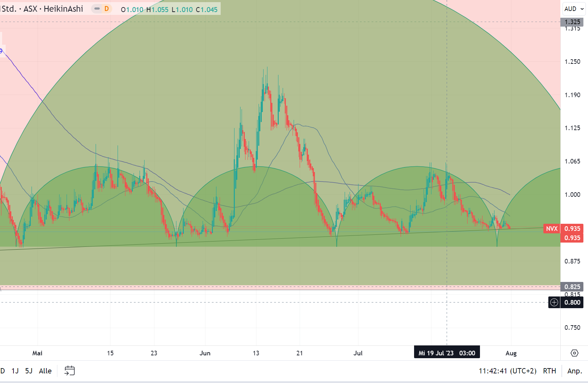Screen dimensions: 588x383
Task: Toggle the RTH session setting
Action: (549, 371)
